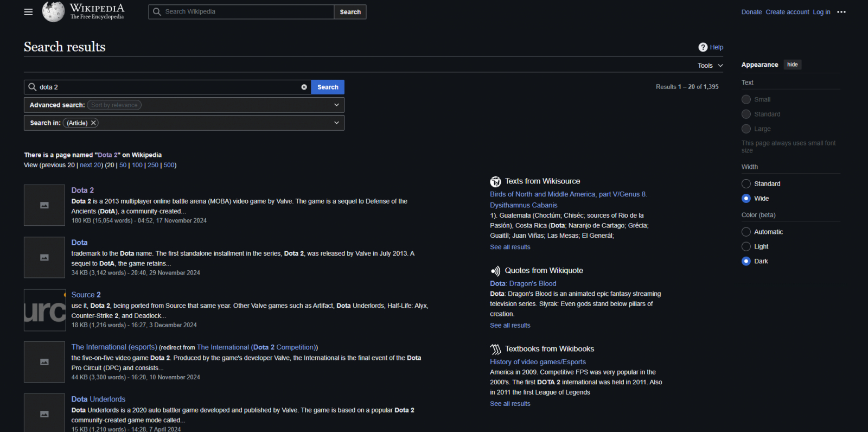Open Dota: Dragon's Blood Wikiquote link
Screen dimensions: 868x432
point(523,283)
